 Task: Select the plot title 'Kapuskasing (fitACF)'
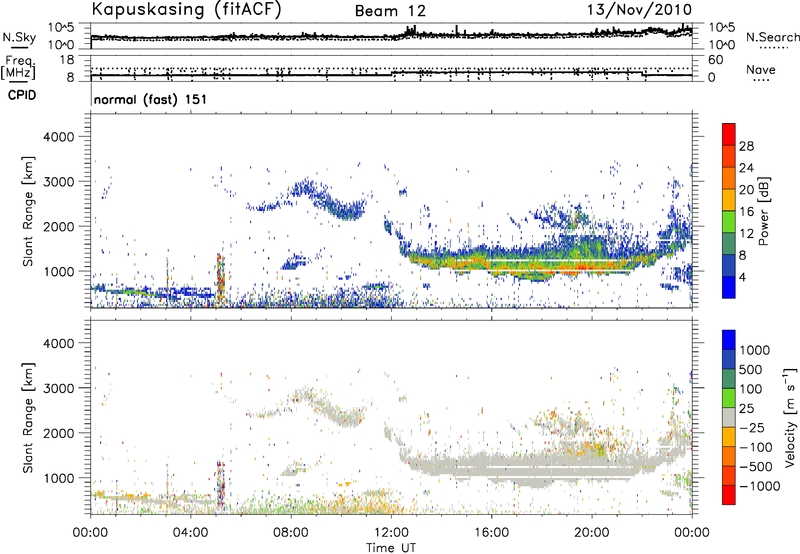point(186,9)
